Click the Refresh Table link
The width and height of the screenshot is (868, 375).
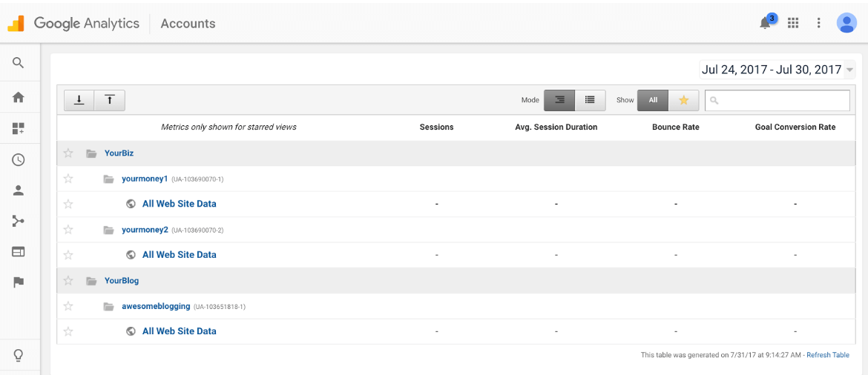(828, 355)
